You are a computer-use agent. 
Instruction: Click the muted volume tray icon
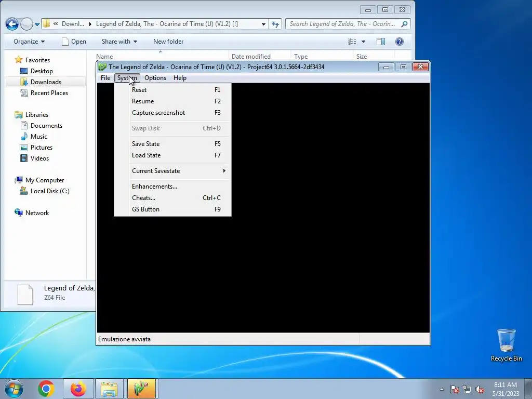tap(480, 389)
